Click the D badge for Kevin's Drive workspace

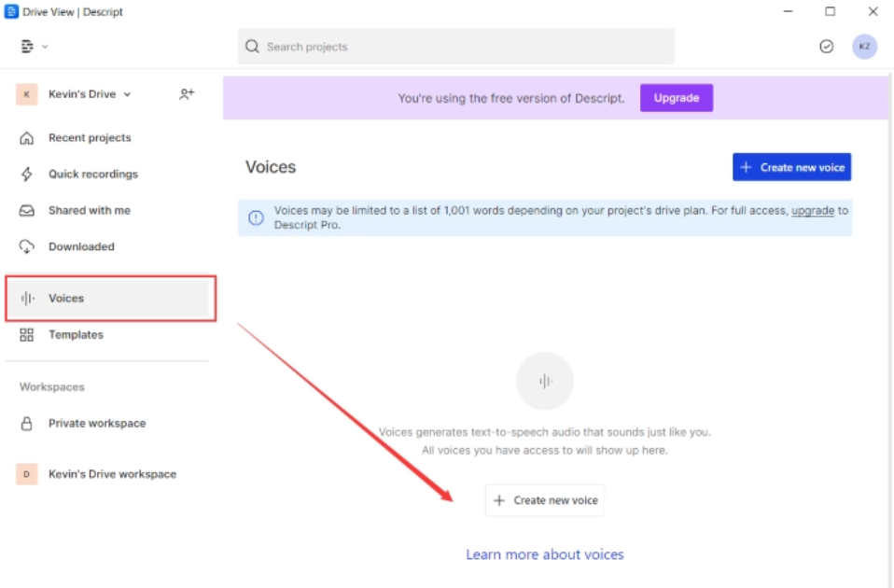point(27,474)
